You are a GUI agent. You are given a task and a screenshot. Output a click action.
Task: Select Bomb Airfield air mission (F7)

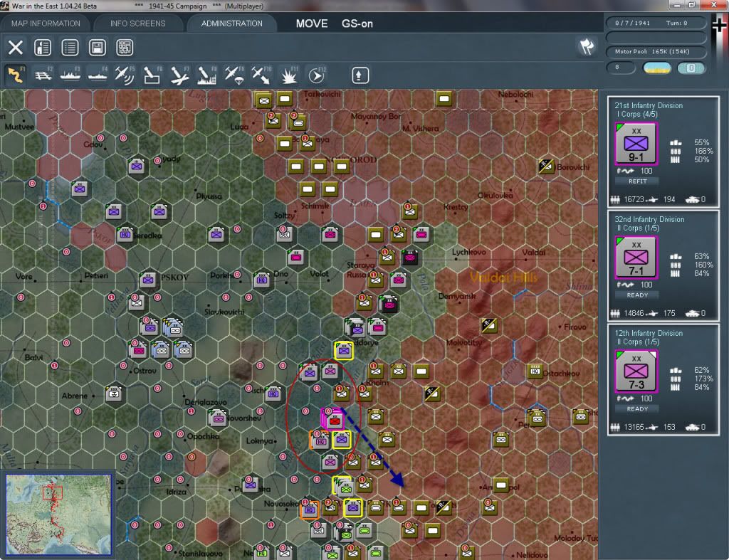click(179, 75)
